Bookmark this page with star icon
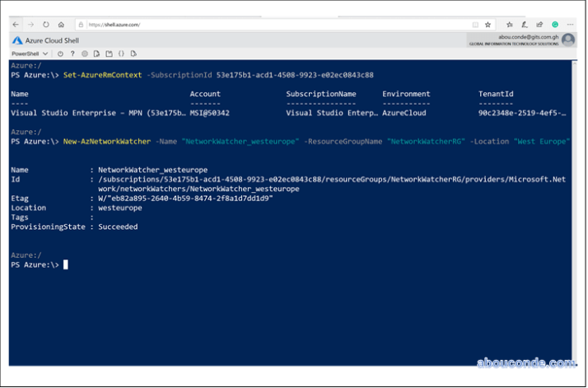 488,25
